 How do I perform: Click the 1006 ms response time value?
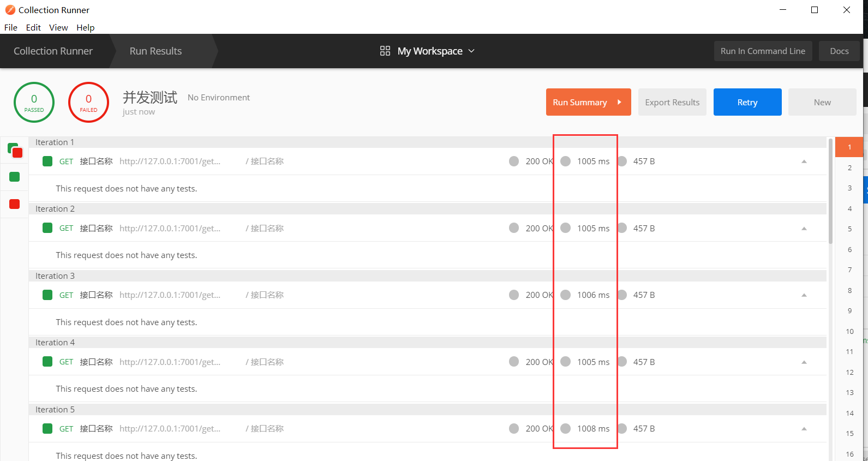tap(593, 295)
